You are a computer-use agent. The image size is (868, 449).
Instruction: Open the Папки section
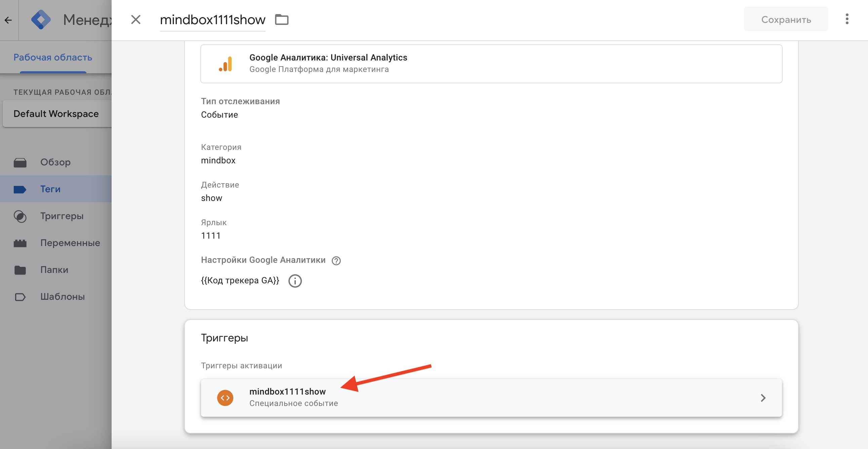(x=55, y=270)
